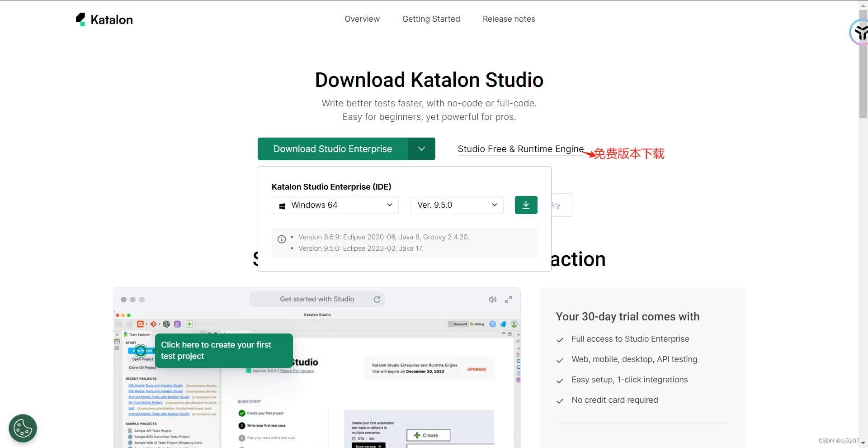Select the green plus New icon in Studio toolbar

click(189, 324)
